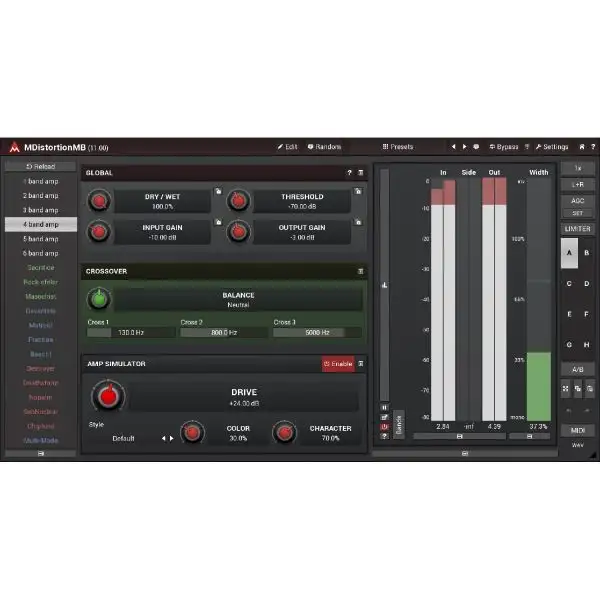
Task: Select the B preset slot
Action: point(585,253)
